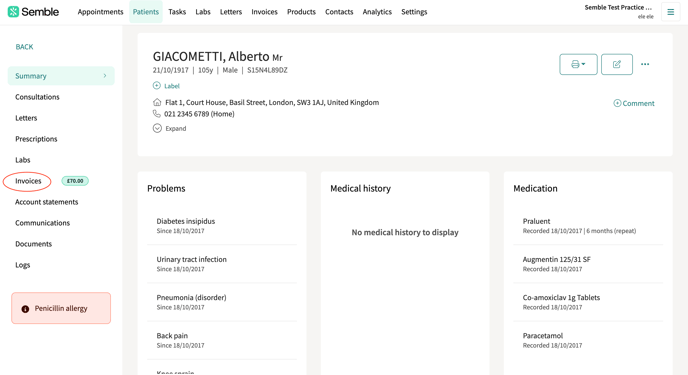Click the edit patient pencil icon
The image size is (688, 375).
[616, 64]
